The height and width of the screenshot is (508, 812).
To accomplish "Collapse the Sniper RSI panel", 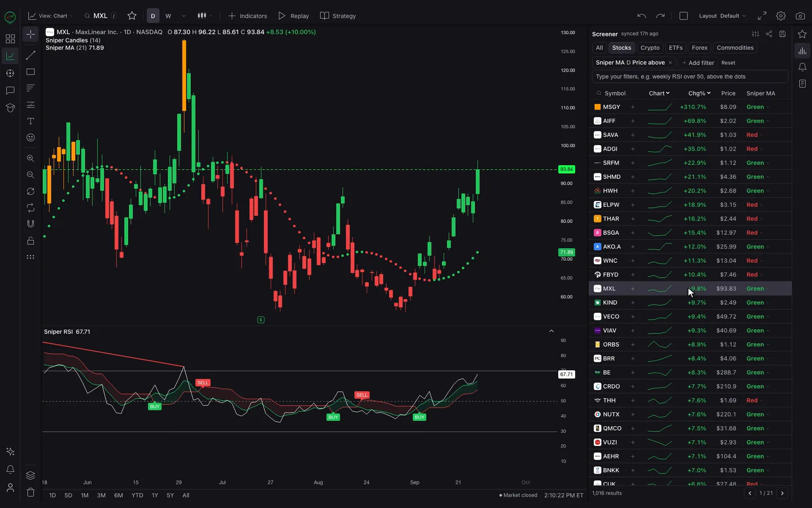I will click(551, 331).
